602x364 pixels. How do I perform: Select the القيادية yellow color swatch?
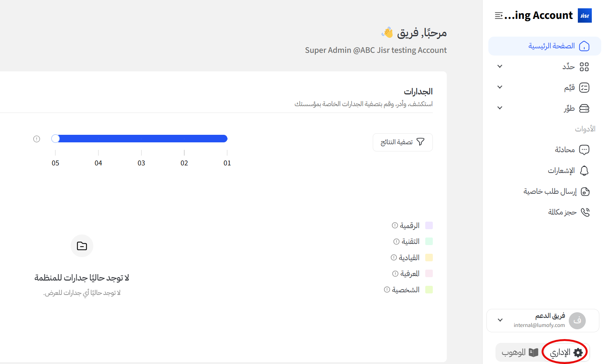(429, 258)
